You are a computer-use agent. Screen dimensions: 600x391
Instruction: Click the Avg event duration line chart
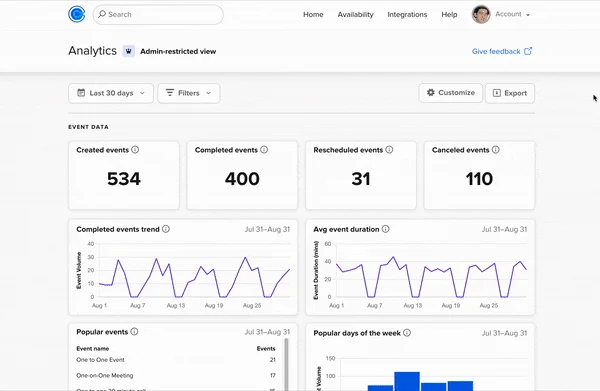(x=431, y=277)
